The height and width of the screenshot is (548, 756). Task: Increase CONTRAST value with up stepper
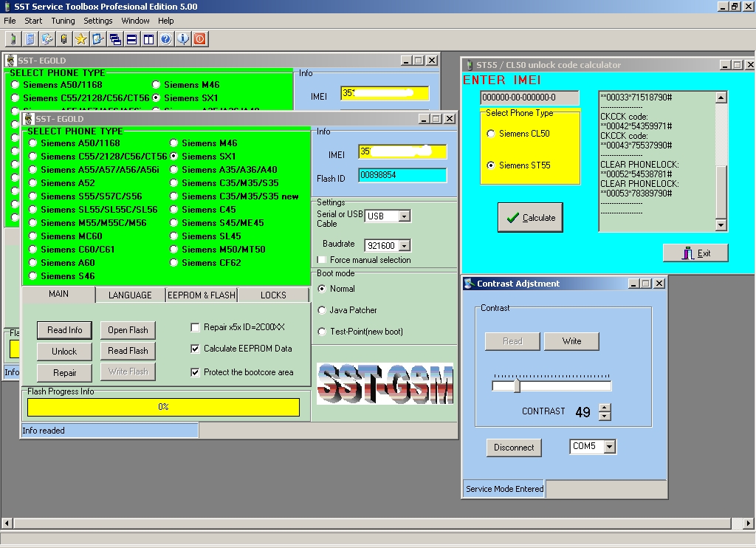[605, 408]
